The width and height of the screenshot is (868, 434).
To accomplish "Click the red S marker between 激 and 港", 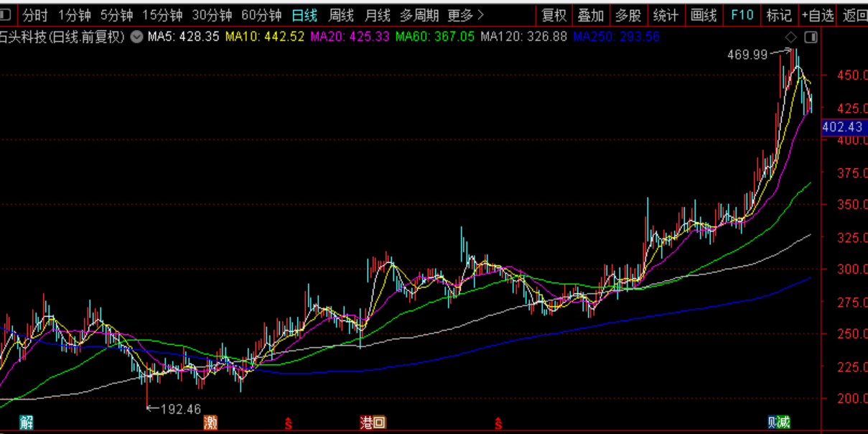I will (x=289, y=423).
